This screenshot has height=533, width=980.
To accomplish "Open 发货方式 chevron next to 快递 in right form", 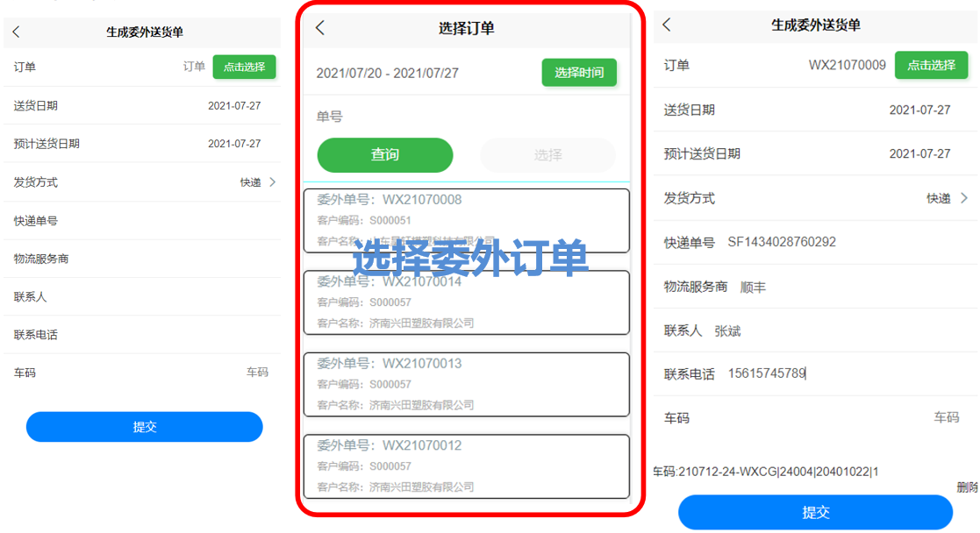I will pos(964,198).
